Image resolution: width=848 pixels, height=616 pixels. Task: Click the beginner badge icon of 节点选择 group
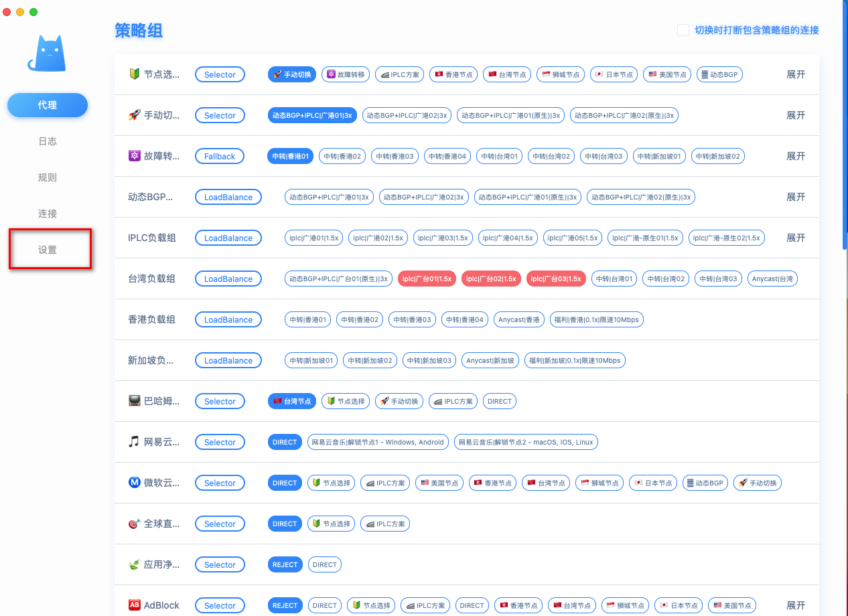[x=134, y=74]
